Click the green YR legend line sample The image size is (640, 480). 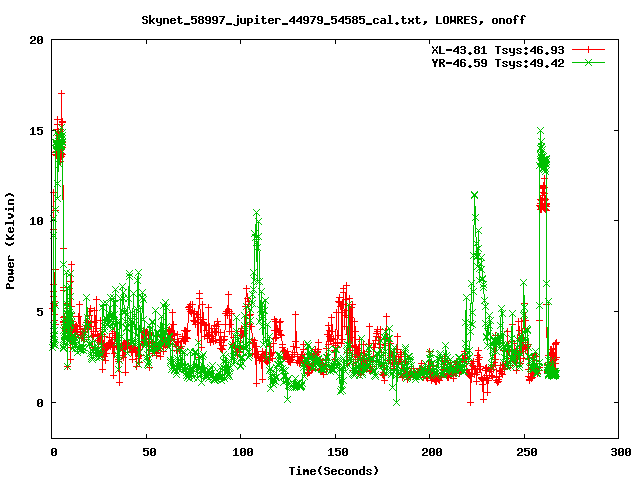point(588,62)
